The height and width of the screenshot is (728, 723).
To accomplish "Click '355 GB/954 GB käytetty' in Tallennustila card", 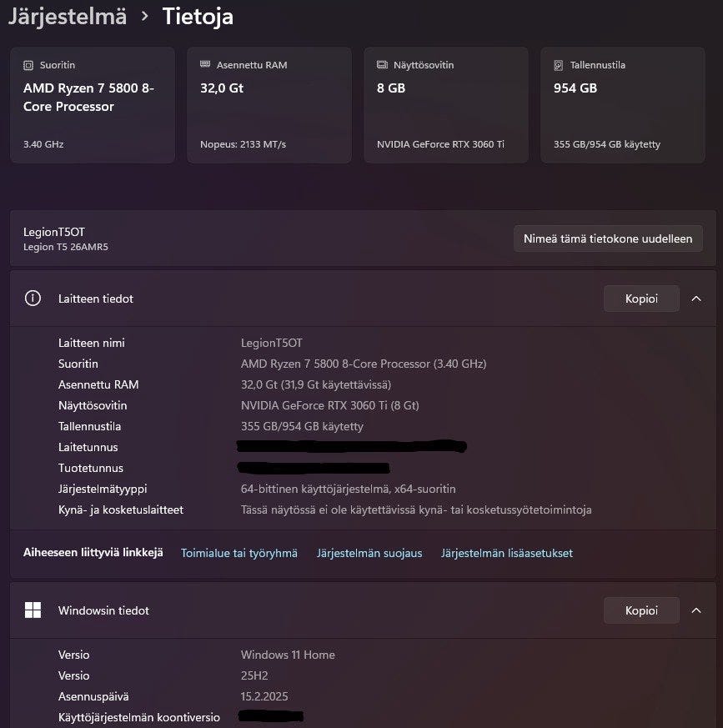I will tap(606, 144).
